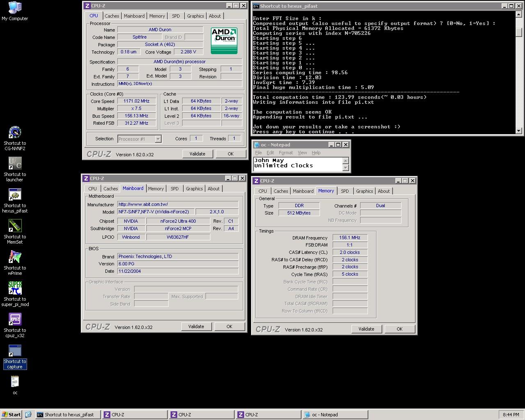The image size is (525, 420).
Task: Open About tab in Memory CPU-Z window
Action: [x=384, y=191]
